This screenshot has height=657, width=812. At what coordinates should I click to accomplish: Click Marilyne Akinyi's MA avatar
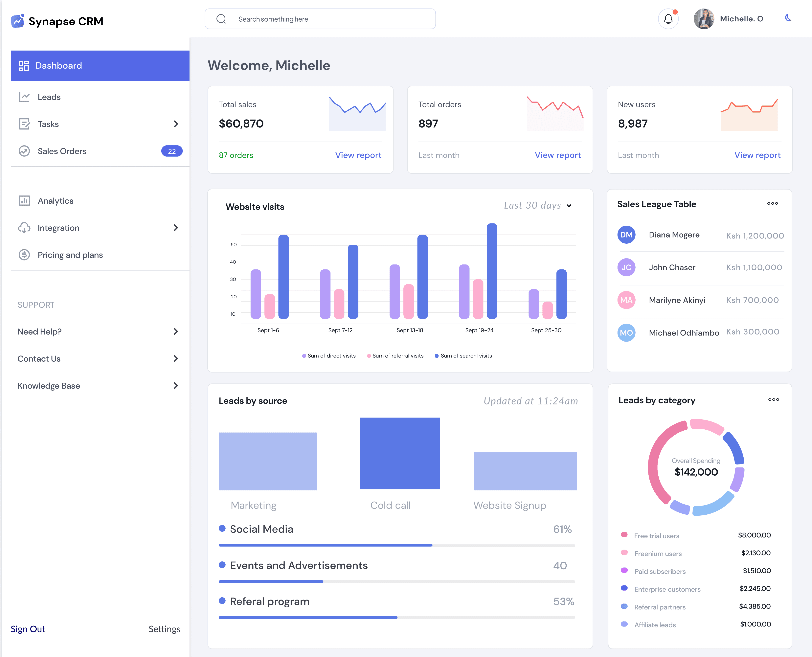(626, 300)
